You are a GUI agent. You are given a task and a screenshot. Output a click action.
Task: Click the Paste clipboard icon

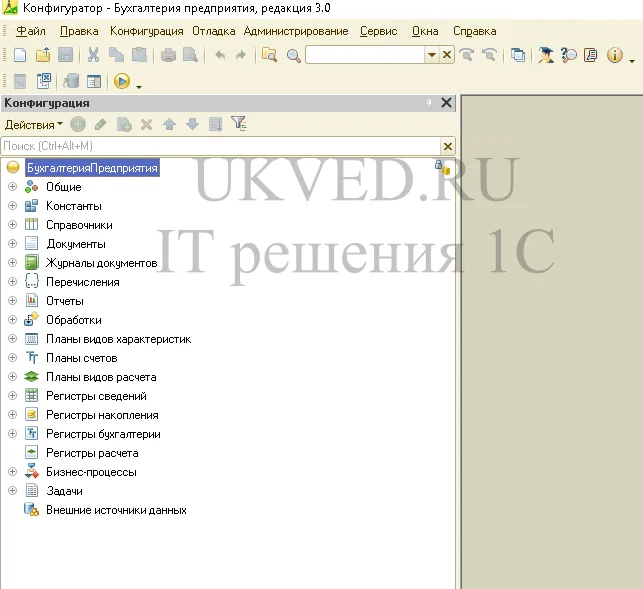tap(139, 55)
